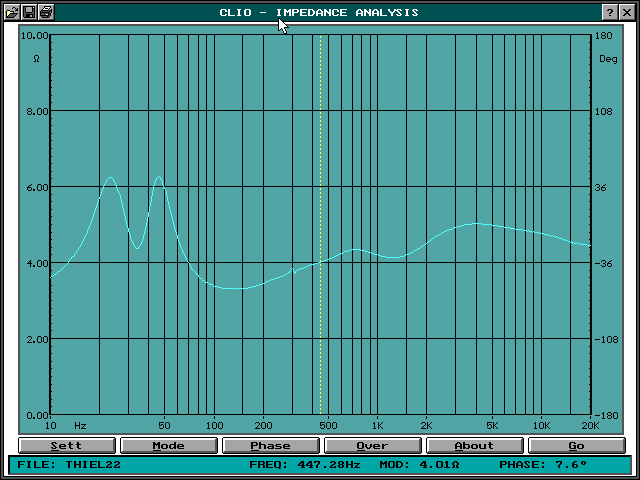The image size is (640, 480).
Task: Click the 10.00 ohm axis label
Action: click(35, 36)
